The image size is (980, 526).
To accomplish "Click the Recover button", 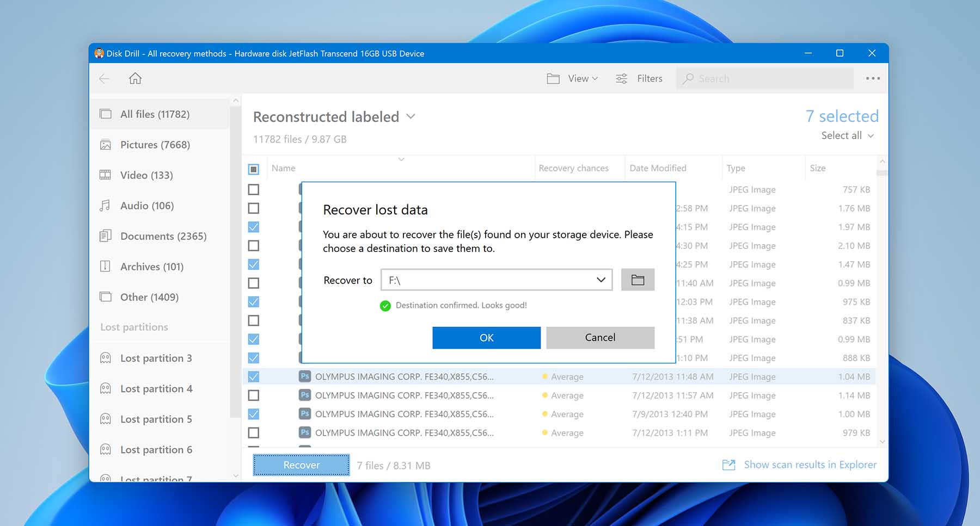I will click(301, 465).
